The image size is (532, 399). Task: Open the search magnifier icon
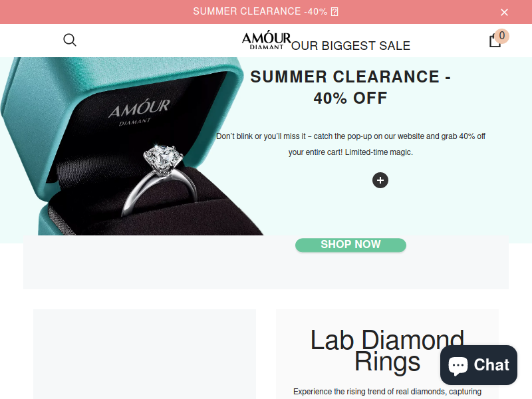(x=70, y=40)
